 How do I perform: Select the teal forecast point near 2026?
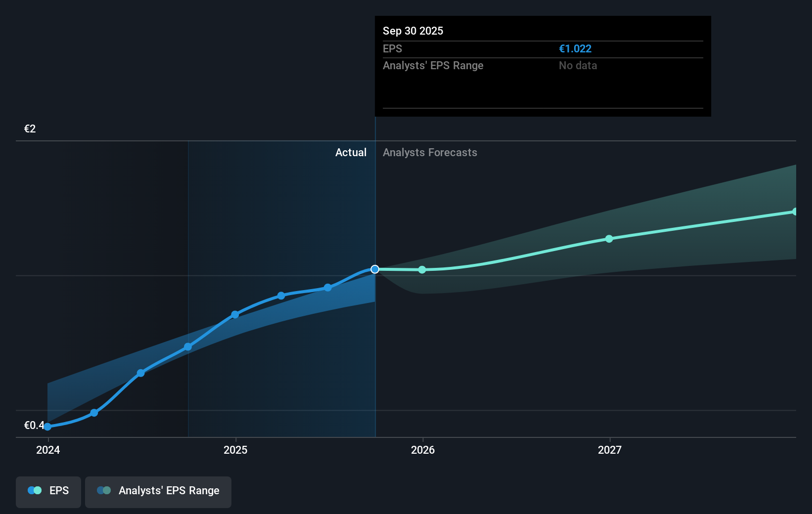422,270
